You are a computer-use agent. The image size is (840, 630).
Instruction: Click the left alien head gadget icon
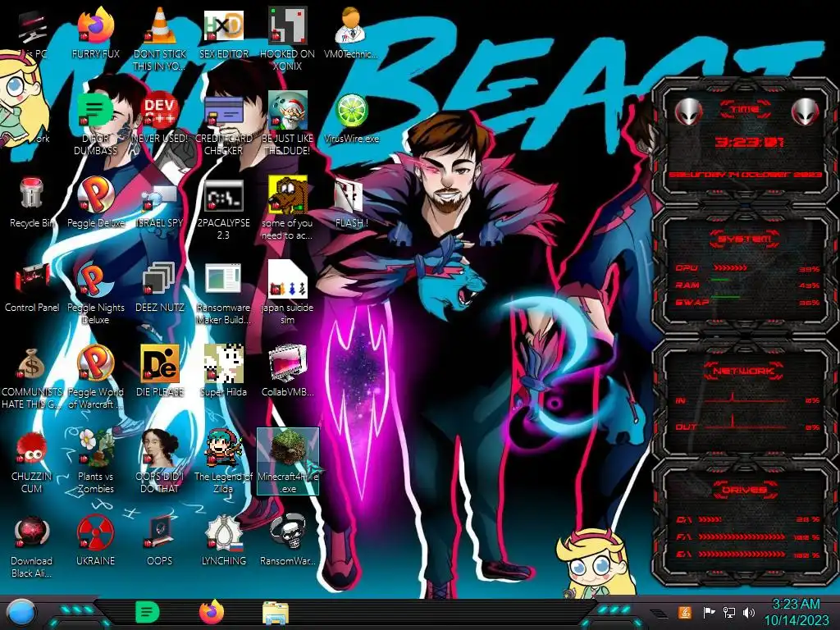688,112
